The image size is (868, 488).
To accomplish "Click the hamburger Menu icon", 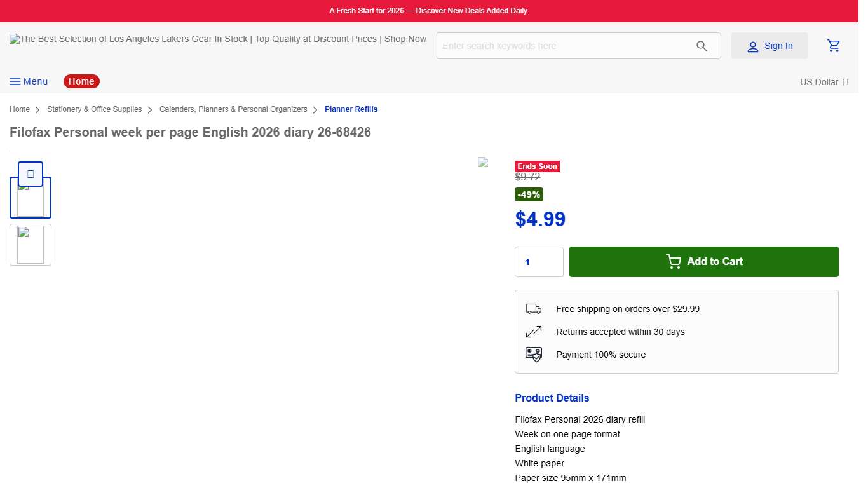I will pyautogui.click(x=15, y=81).
